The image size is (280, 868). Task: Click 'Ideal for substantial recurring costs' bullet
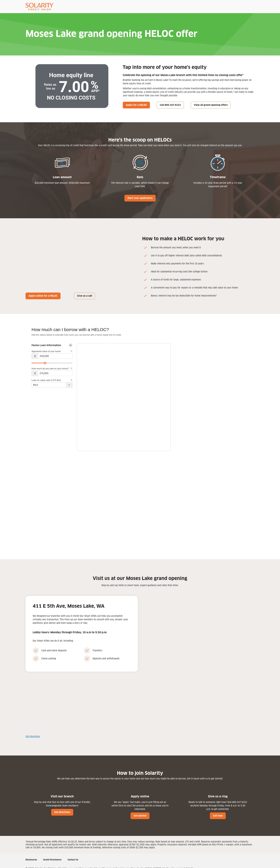(179, 272)
